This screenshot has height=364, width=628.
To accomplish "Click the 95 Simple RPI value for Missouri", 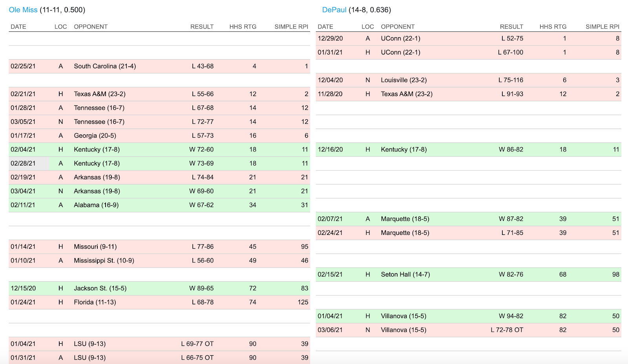I will (305, 247).
